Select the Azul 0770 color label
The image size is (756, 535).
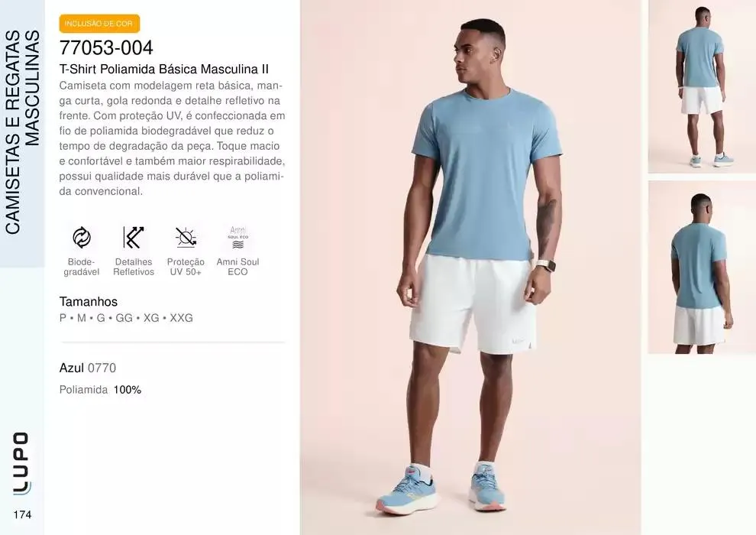pos(88,368)
